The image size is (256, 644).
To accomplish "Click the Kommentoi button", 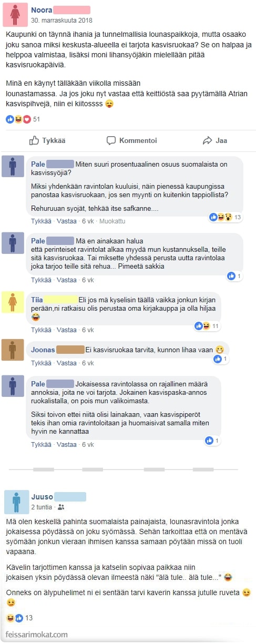I will click(x=131, y=140).
